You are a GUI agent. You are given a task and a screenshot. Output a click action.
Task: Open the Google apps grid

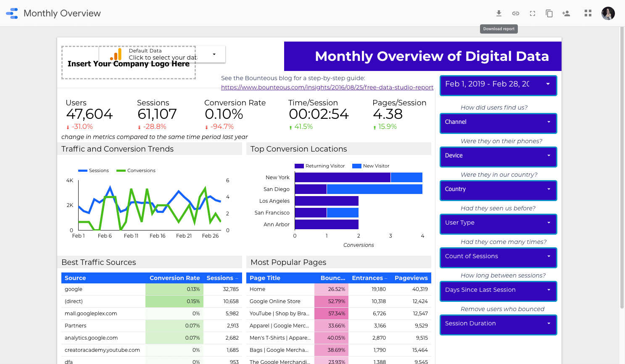588,13
